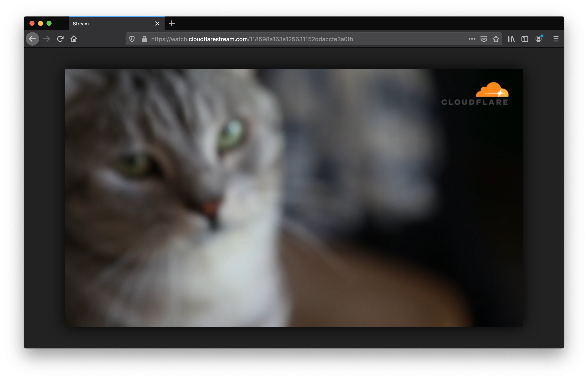This screenshot has width=588, height=380.
Task: Open new tab with the plus button
Action: tap(172, 23)
